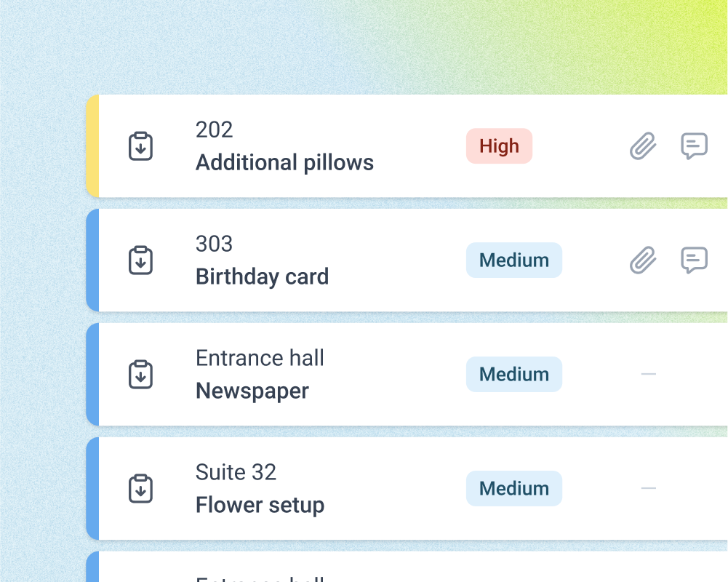This screenshot has width=728, height=582.
Task: Toggle the blue status bar on the Flower setup card
Action: (94, 488)
